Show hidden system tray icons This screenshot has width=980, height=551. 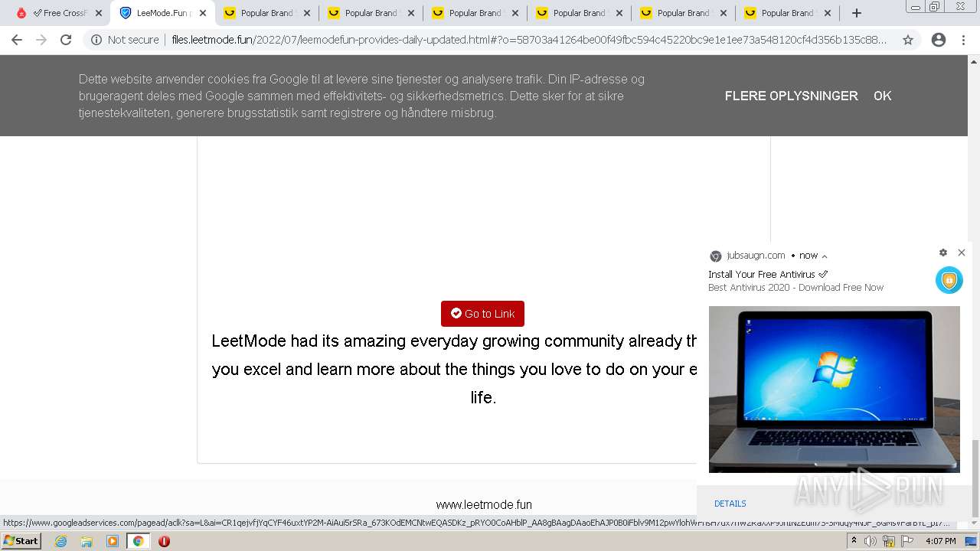click(x=854, y=541)
